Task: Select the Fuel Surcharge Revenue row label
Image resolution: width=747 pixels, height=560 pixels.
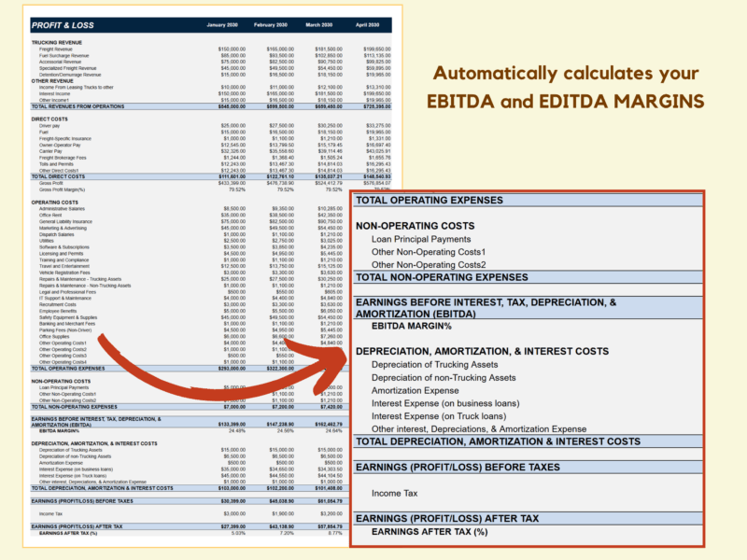Action: click(x=63, y=55)
